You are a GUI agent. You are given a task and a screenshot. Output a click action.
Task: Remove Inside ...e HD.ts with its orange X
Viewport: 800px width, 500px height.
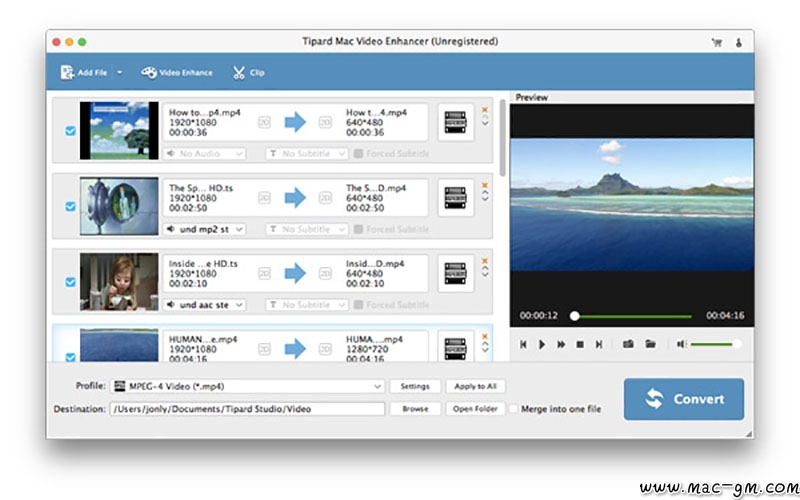(485, 261)
